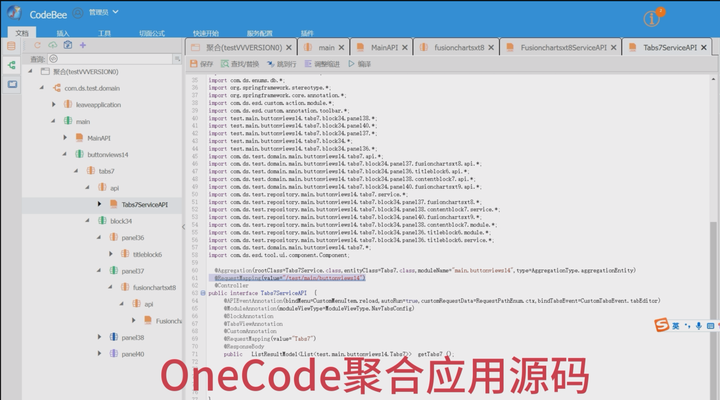The width and height of the screenshot is (720, 400).
Task: Open the info notification icon with badge
Action: point(652,18)
